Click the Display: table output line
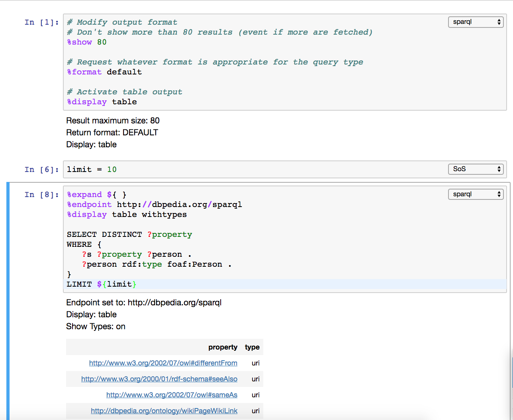The image size is (513, 420). [91, 314]
